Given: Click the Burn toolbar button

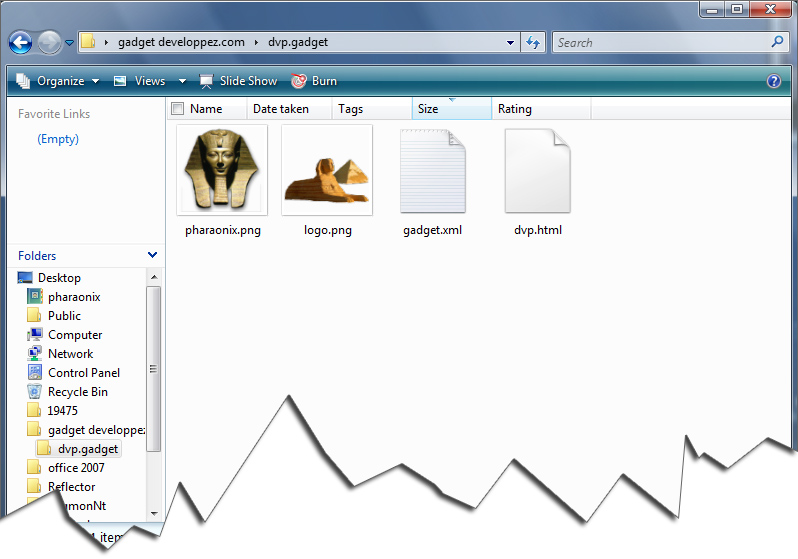Looking at the screenshot, I should point(314,81).
